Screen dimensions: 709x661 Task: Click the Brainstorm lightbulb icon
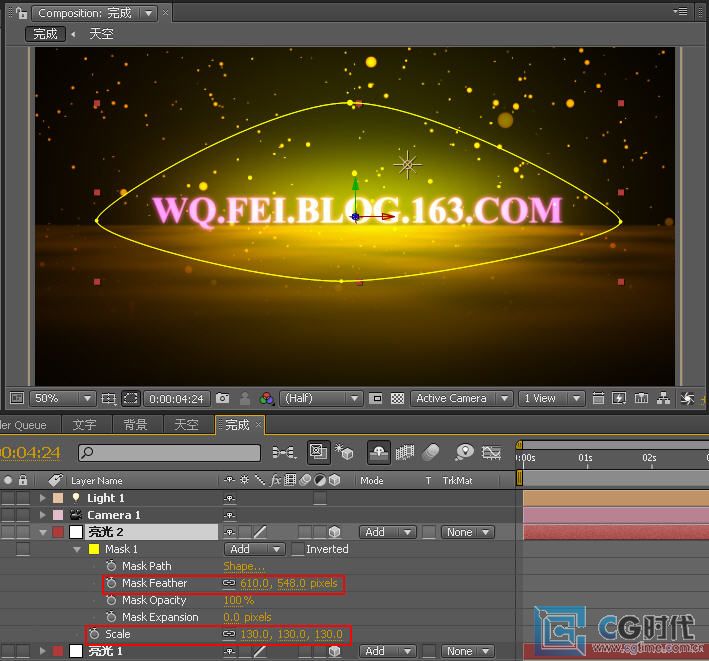click(x=464, y=452)
